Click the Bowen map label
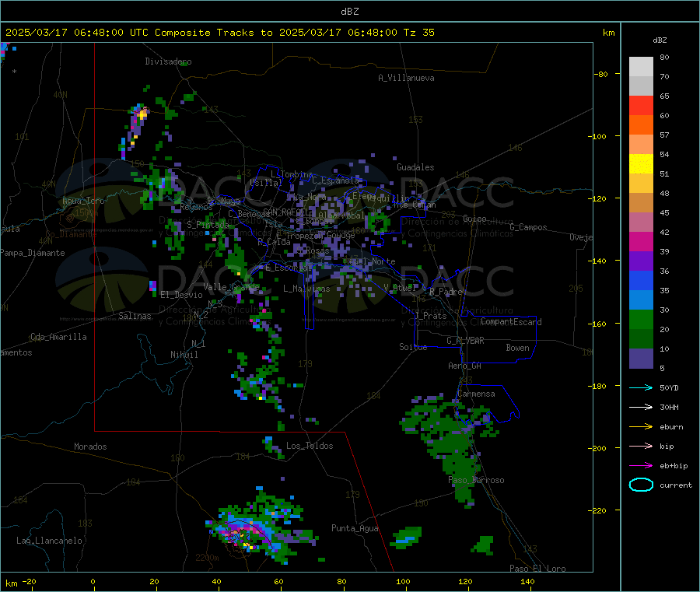 [517, 348]
